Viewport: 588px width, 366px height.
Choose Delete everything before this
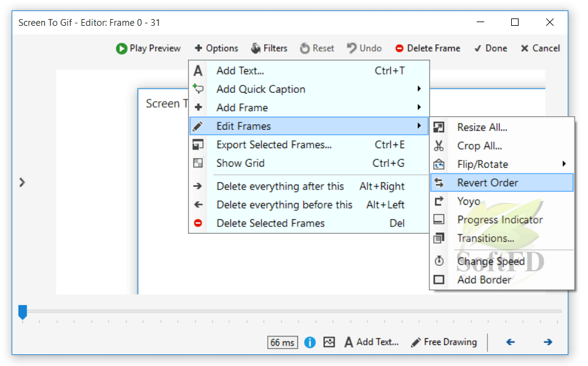click(309, 205)
